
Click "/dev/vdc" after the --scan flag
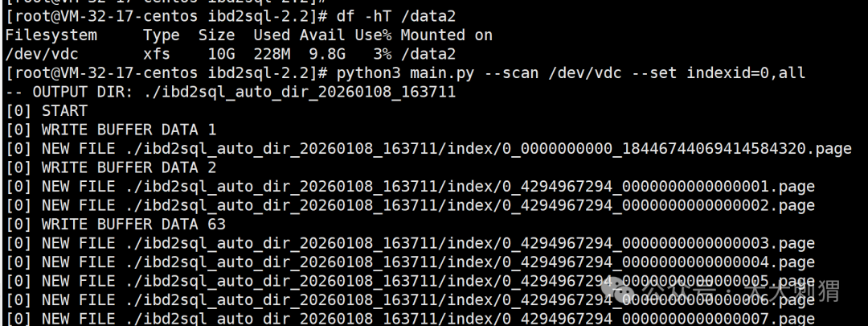pos(584,73)
